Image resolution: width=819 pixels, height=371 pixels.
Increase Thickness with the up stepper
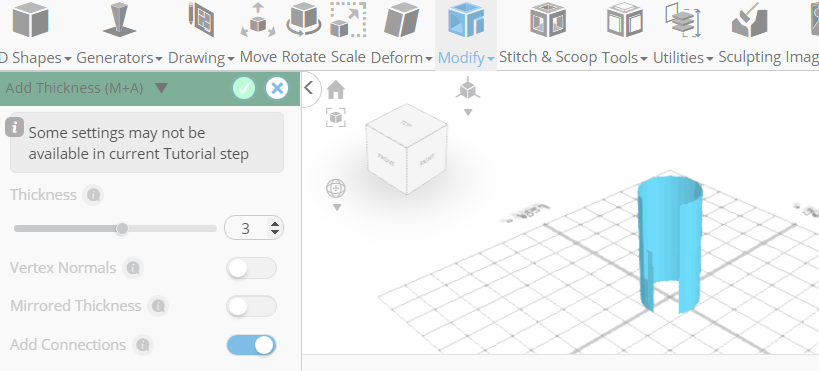pos(275,224)
